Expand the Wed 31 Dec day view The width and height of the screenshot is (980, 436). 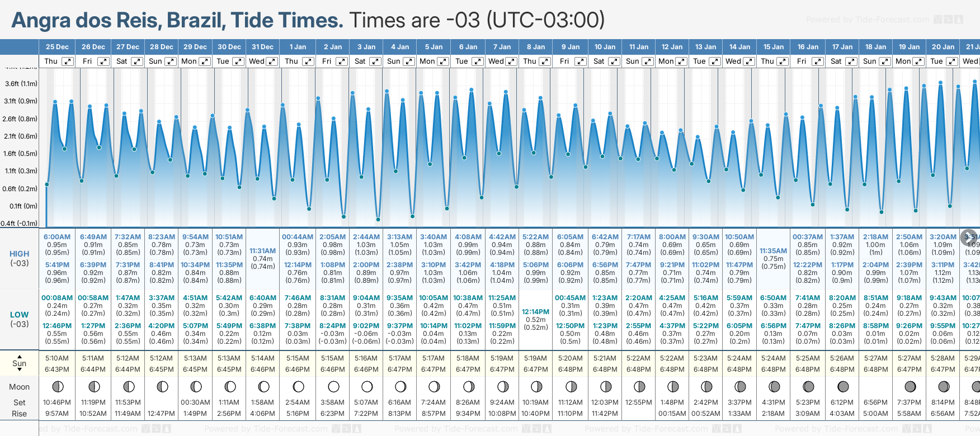click(x=272, y=61)
